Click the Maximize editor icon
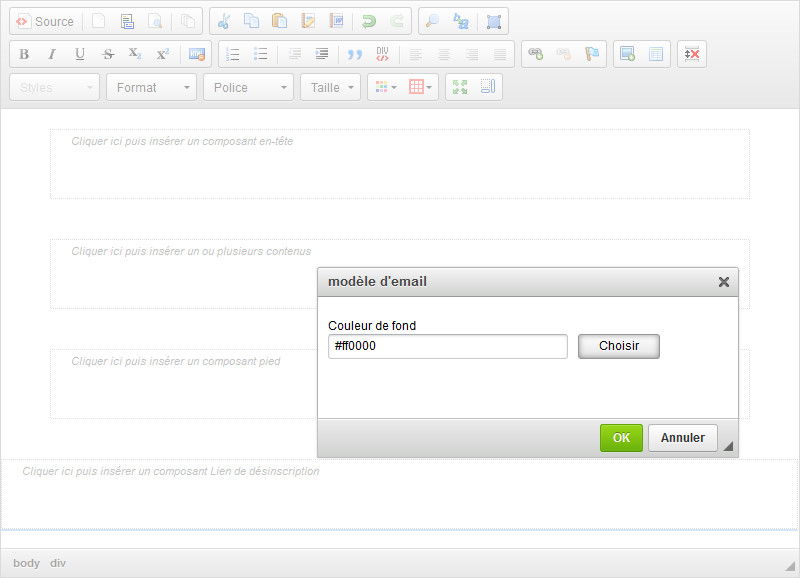Screen dimensions: 800x578 pos(460,87)
